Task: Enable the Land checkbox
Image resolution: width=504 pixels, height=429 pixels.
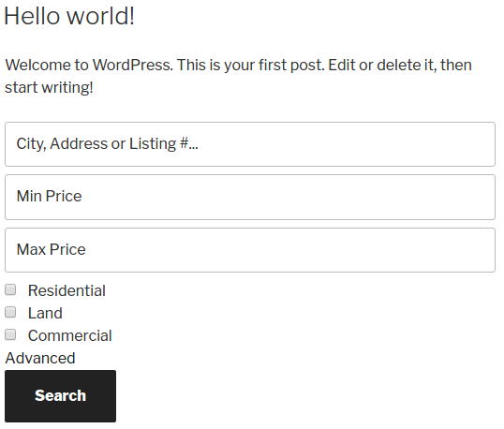Action: (x=10, y=312)
